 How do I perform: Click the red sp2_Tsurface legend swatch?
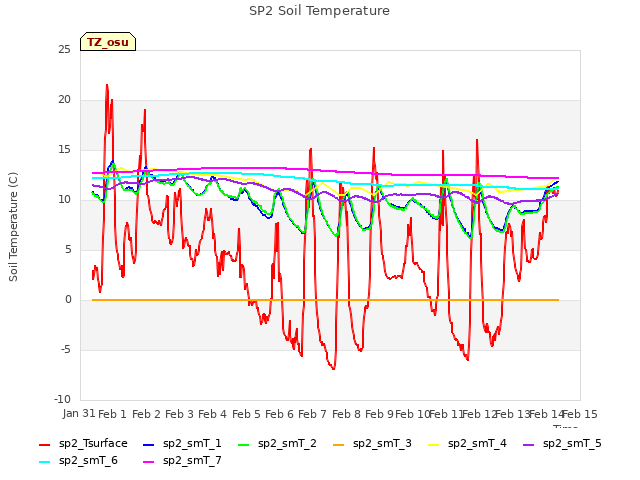(x=44, y=444)
